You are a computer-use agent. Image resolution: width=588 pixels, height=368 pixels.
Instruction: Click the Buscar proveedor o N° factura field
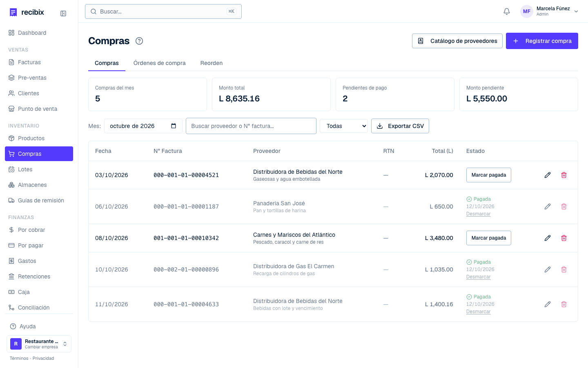point(251,126)
